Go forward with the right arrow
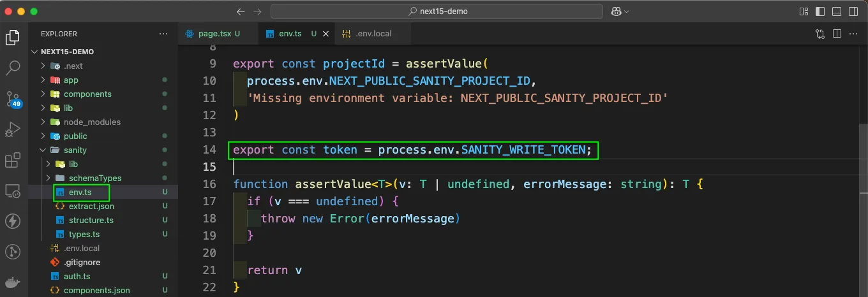 257,11
